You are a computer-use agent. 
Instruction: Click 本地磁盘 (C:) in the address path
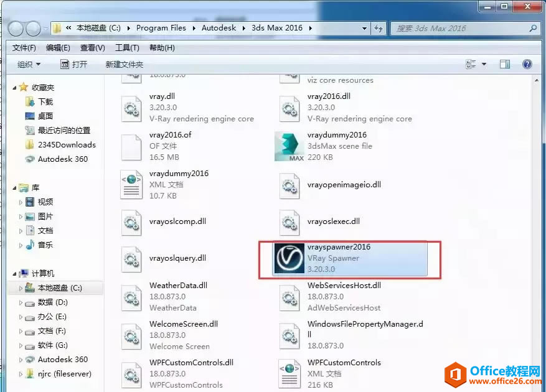click(98, 28)
